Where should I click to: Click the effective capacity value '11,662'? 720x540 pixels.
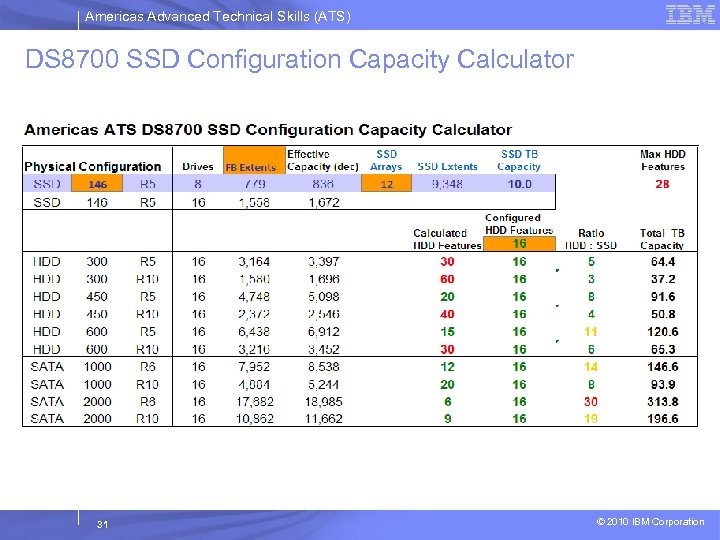click(324, 419)
